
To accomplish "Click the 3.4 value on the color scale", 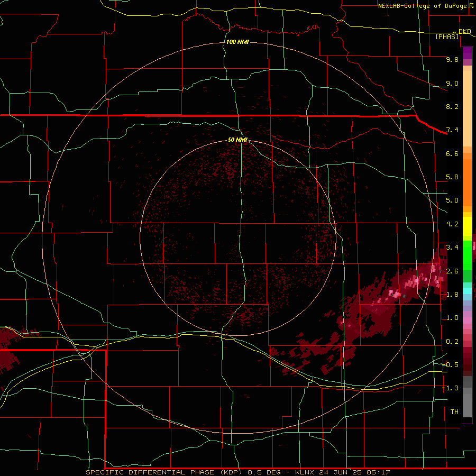I will pyautogui.click(x=452, y=248).
